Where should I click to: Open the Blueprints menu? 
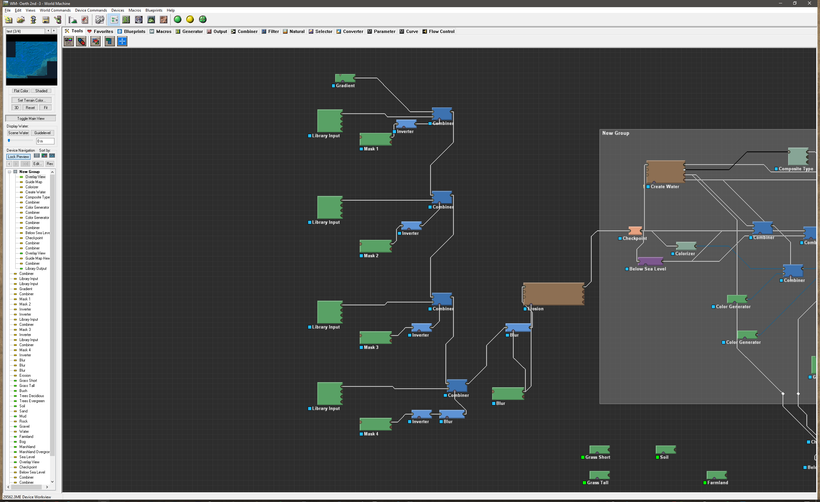pos(154,10)
